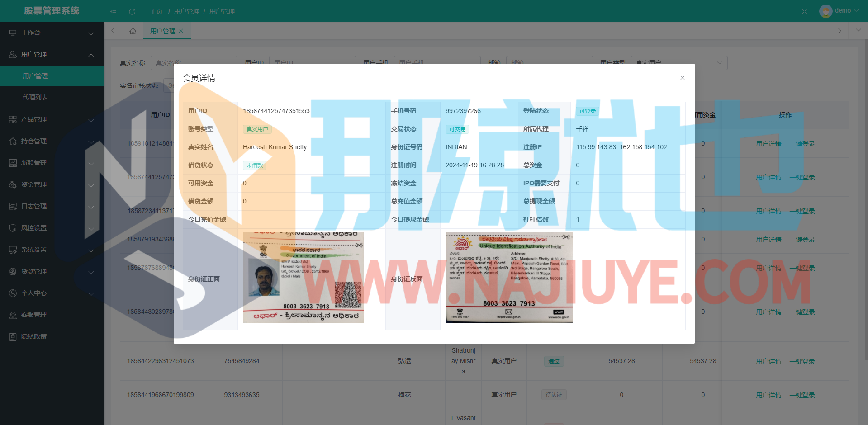Open the front ID card image thumbnail
The image size is (868, 425).
[303, 278]
